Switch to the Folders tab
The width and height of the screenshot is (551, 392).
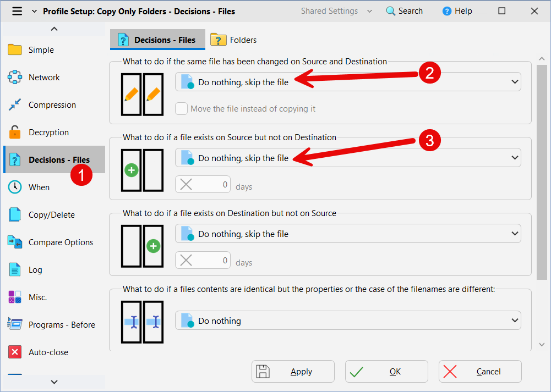[x=234, y=40]
